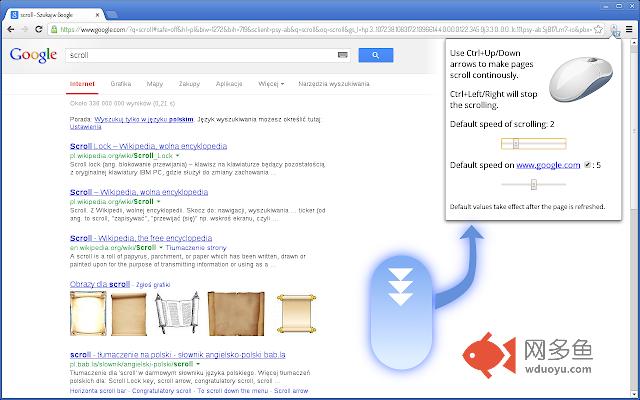Image resolution: width=640 pixels, height=400 pixels.
Task: Click the on-screen keyboard icon in search box
Action: [x=342, y=55]
